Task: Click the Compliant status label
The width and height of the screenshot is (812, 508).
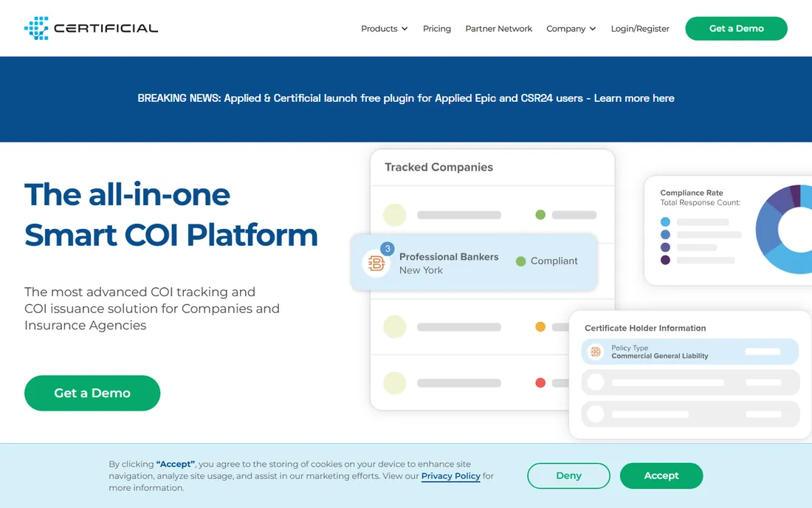Action: pyautogui.click(x=554, y=261)
